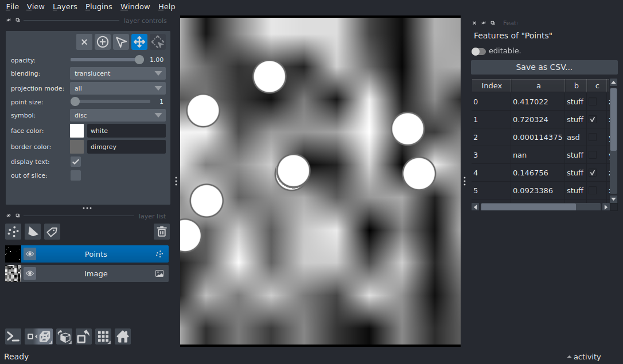Select the select points arrow tool

(121, 42)
